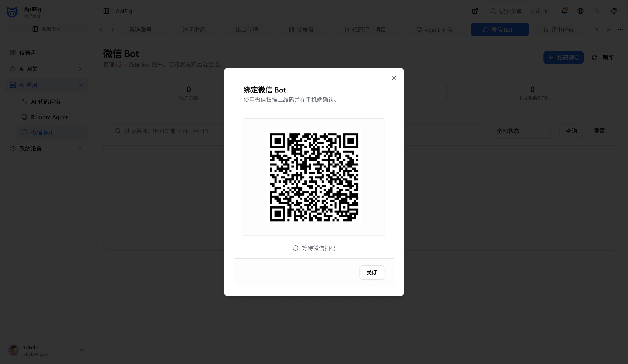Click the AI 网关 robot icon
Screen dimensions: 628x364
[x=13, y=69]
